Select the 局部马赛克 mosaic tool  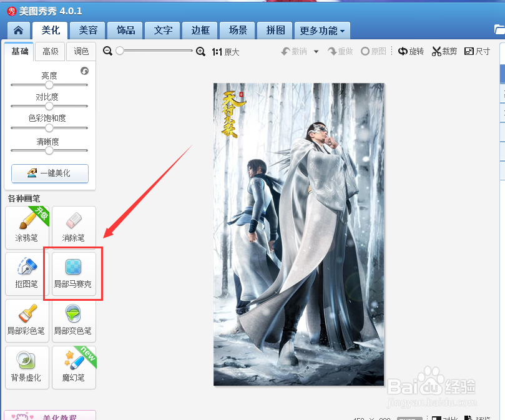(x=74, y=274)
